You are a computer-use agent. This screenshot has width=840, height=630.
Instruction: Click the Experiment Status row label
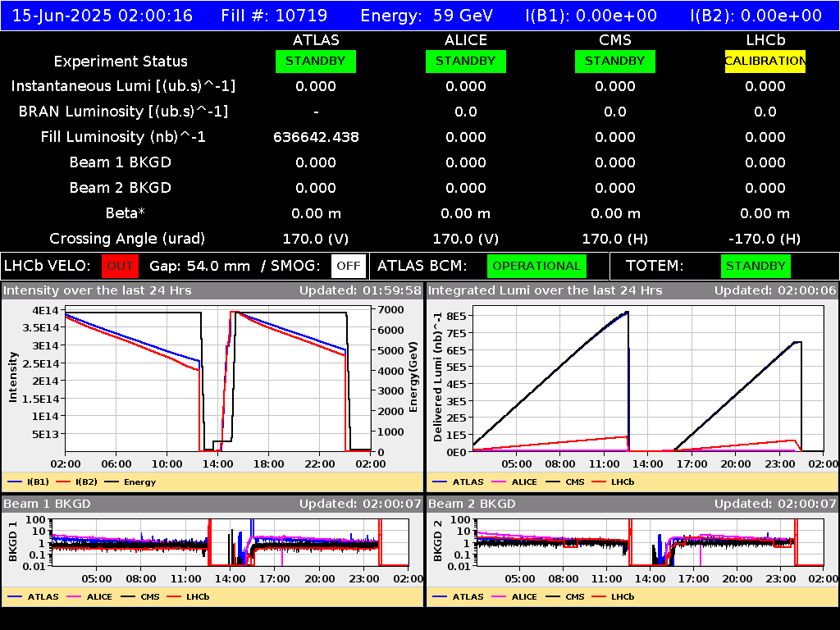(x=121, y=62)
